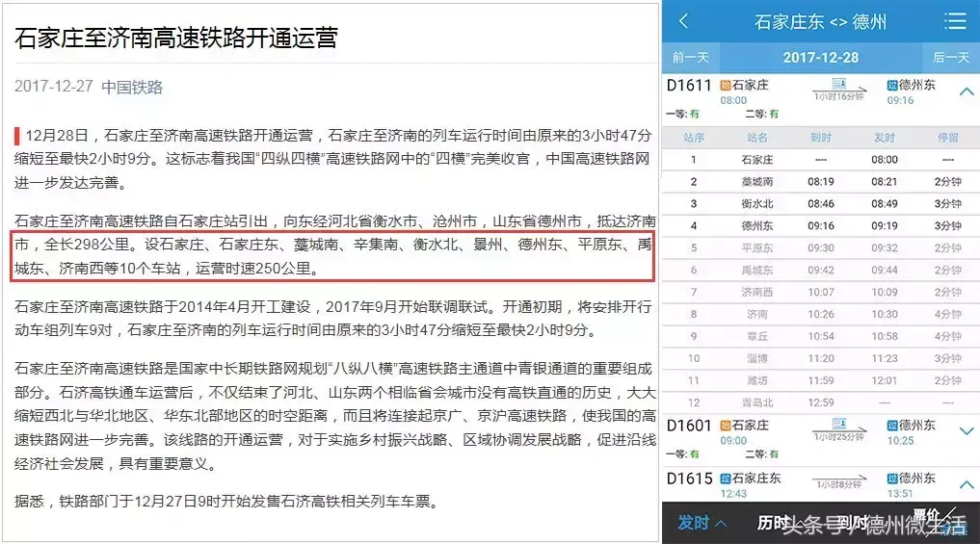Screen dimensions: 980x544
Task: Tap the 2017-12-28 date selector
Action: coord(820,58)
